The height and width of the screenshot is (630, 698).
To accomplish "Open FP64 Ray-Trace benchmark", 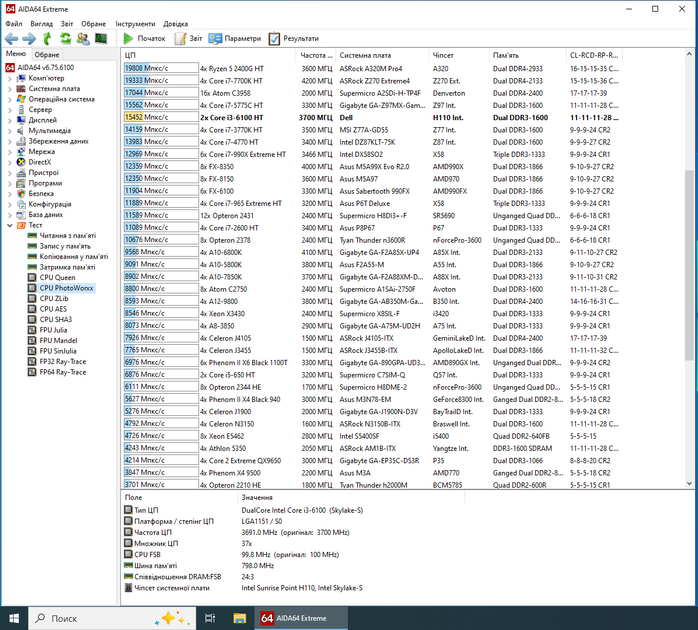I will (x=63, y=372).
